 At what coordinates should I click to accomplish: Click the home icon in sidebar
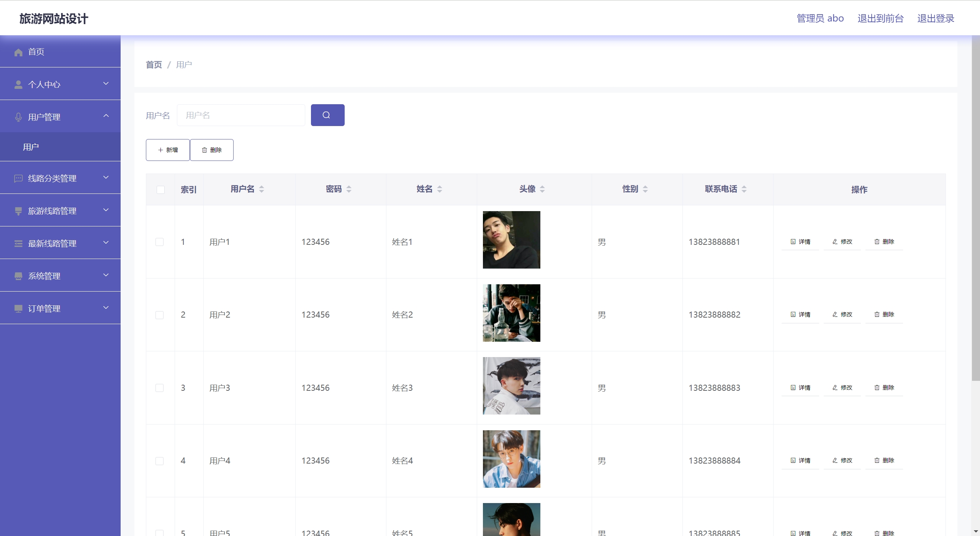point(18,52)
